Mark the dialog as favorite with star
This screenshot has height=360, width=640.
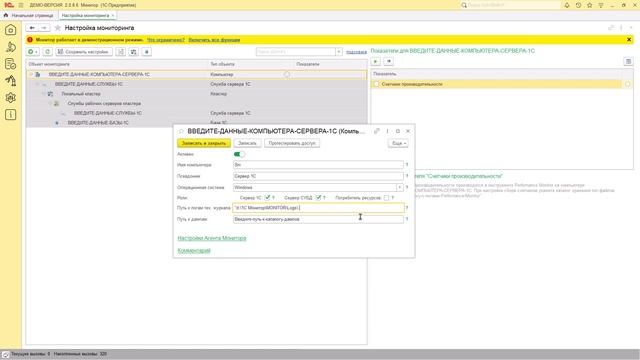click(x=181, y=131)
